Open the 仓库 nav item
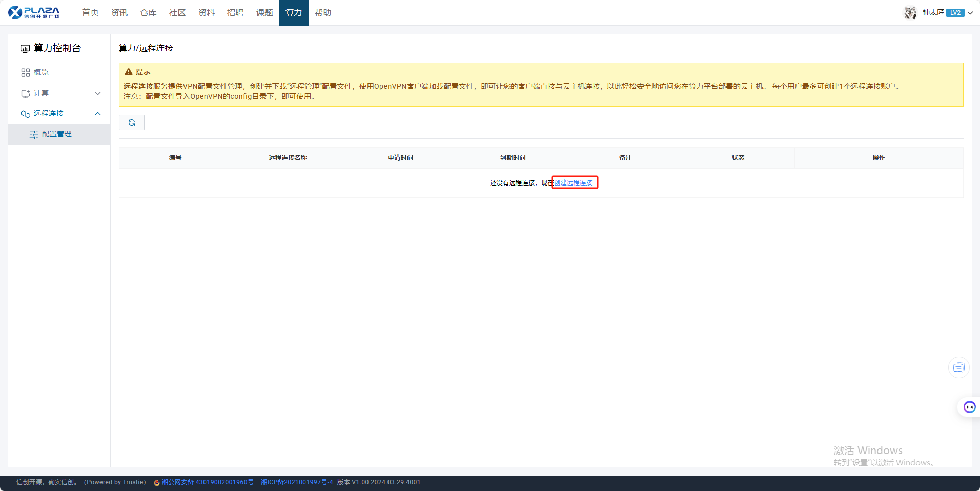The width and height of the screenshot is (980, 491). (x=148, y=13)
